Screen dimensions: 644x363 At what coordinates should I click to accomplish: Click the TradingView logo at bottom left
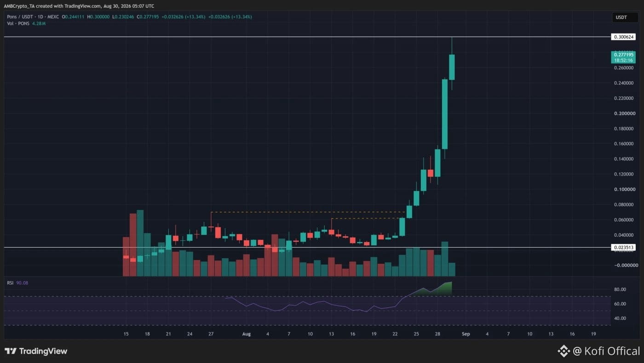36,351
